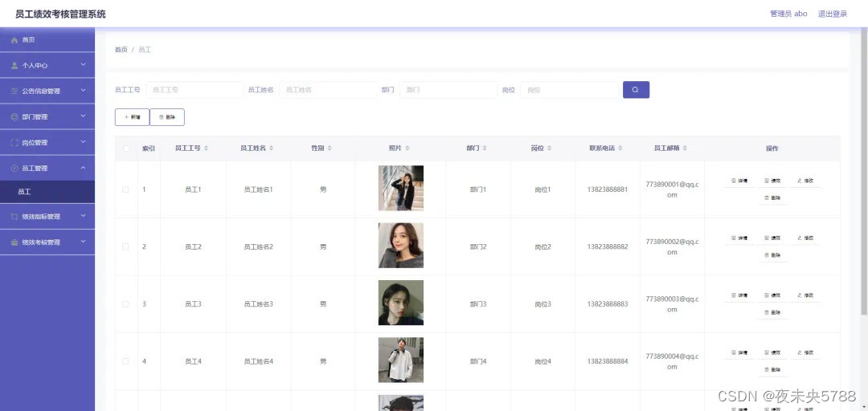
Task: Expand the 个人中心 menu chevron
Action: (x=83, y=65)
